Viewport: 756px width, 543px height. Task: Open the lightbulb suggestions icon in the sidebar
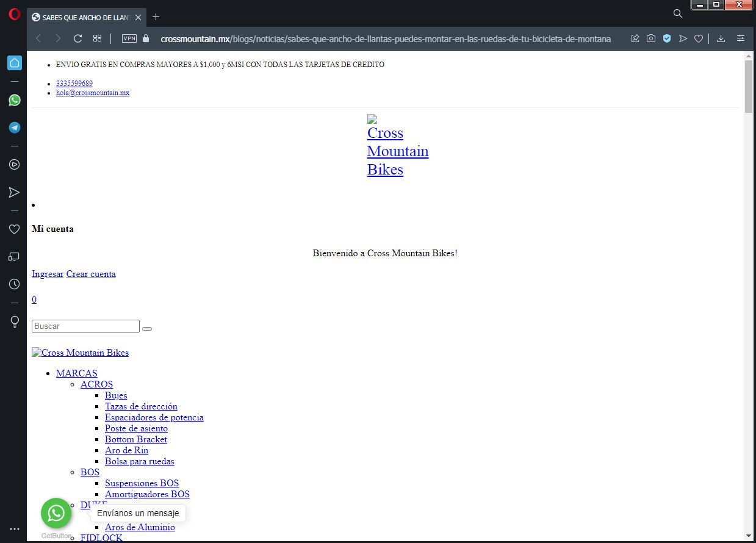tap(14, 322)
